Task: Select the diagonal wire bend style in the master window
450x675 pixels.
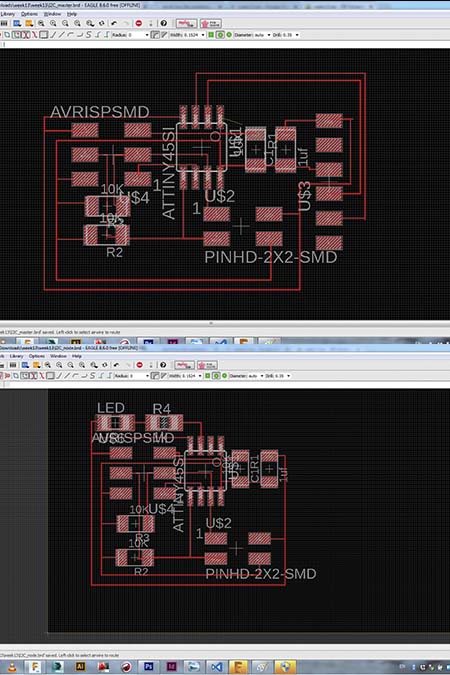Action: point(61,34)
